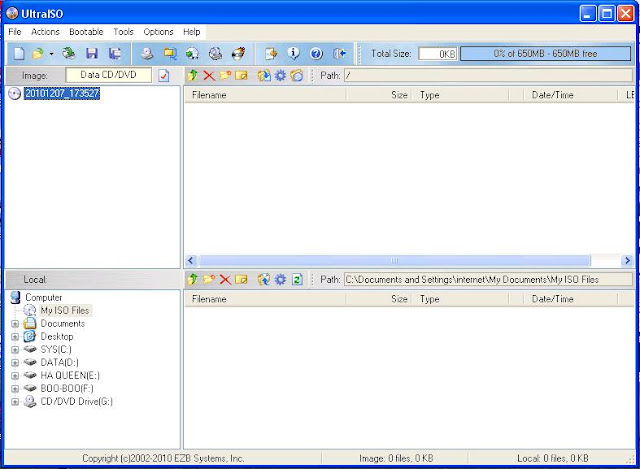Open the File menu
Image resolution: width=640 pixels, height=469 pixels.
(x=15, y=32)
